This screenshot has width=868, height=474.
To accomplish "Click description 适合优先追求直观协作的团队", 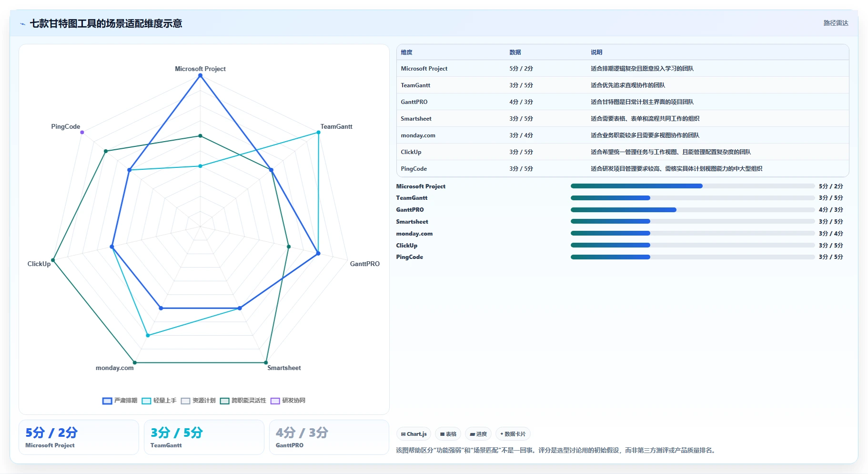I will 628,85.
